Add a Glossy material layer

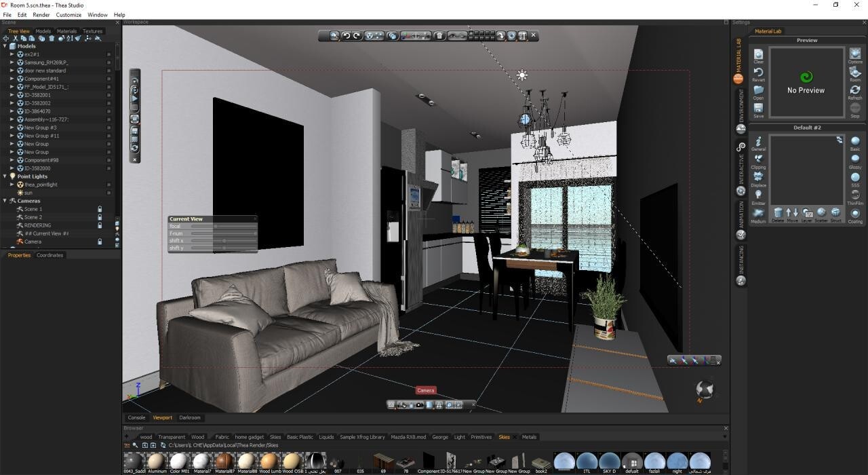[x=855, y=160]
